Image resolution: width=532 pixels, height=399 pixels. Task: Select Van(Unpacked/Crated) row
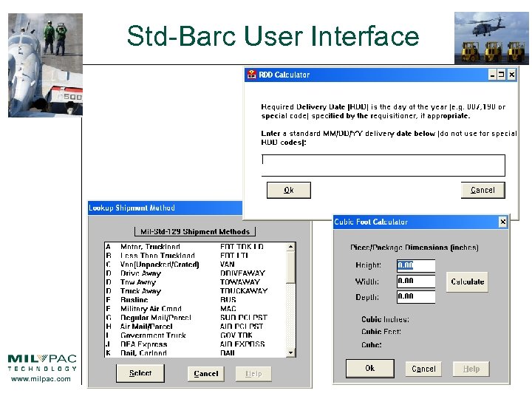[x=196, y=265]
